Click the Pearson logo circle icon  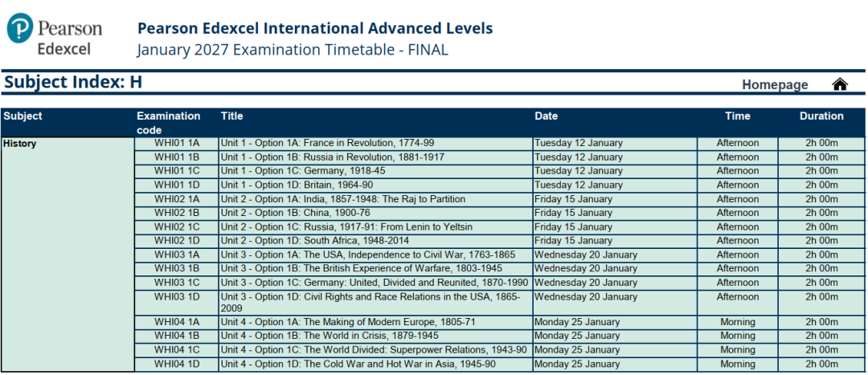point(19,28)
